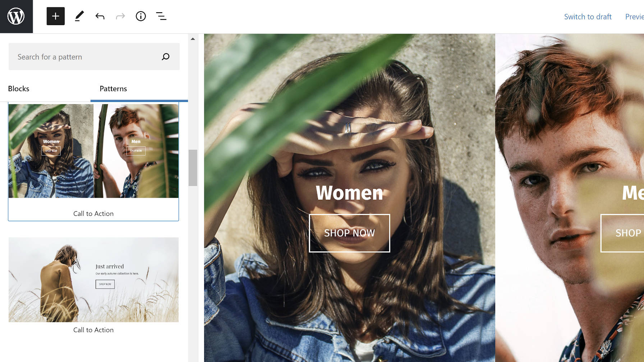The image size is (644, 362).
Task: Open the document details info icon
Action: coord(141,16)
